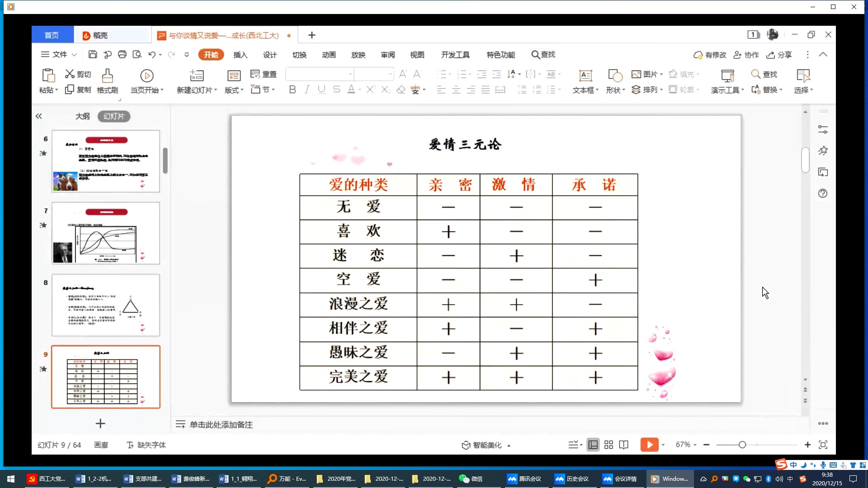Click the Format Painter (格式刷) icon
This screenshot has height=488, width=868.
(x=107, y=75)
